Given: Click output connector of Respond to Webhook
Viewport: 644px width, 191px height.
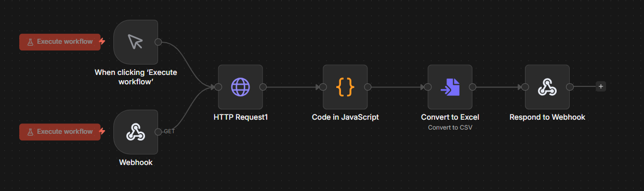Looking at the screenshot, I should click(x=570, y=87).
